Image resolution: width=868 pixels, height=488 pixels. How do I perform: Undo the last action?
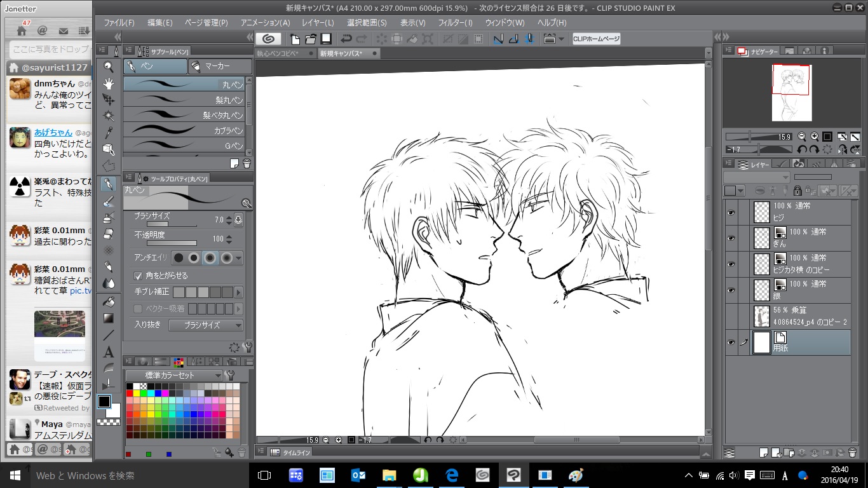[x=347, y=39]
